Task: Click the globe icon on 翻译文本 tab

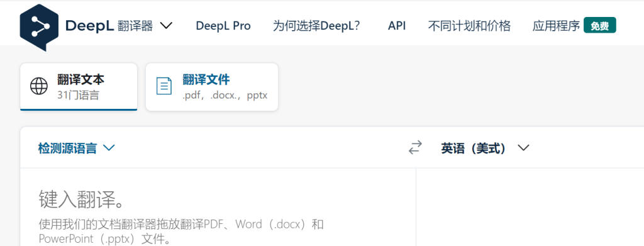Action: [x=39, y=86]
